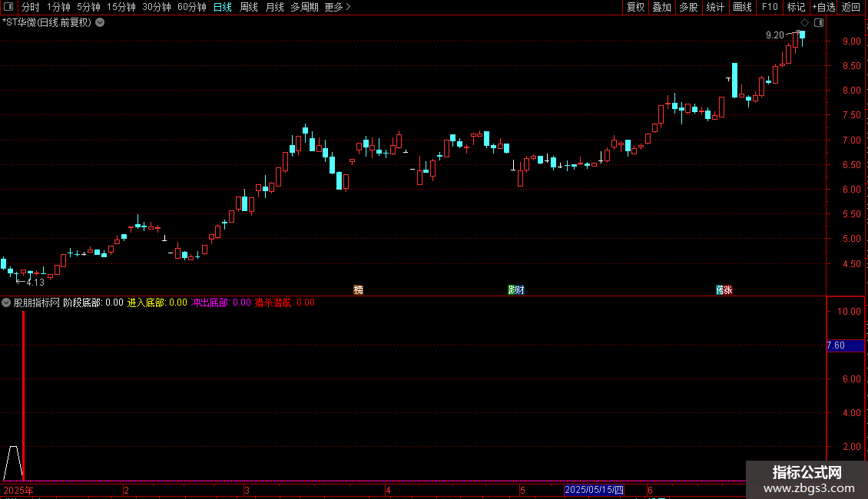Open F10 company info
This screenshot has height=499, width=868.
pyautogui.click(x=770, y=7)
